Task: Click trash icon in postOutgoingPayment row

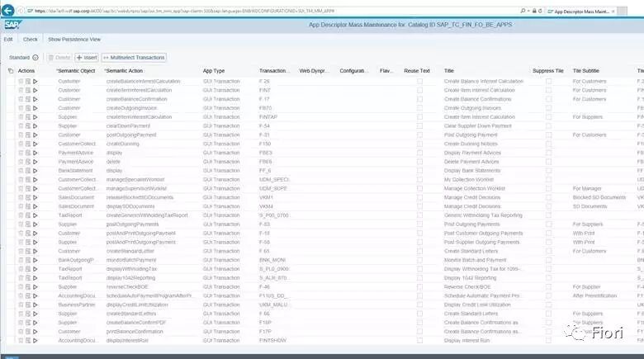Action: (x=21, y=135)
